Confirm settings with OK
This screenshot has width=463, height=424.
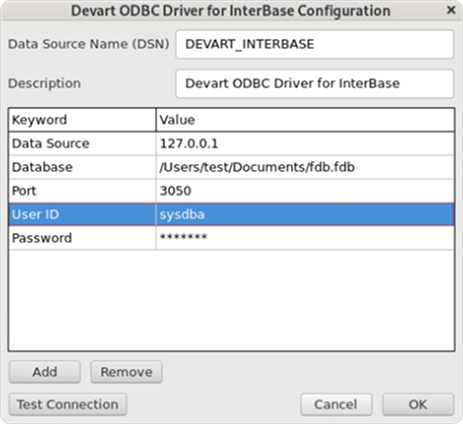(418, 405)
